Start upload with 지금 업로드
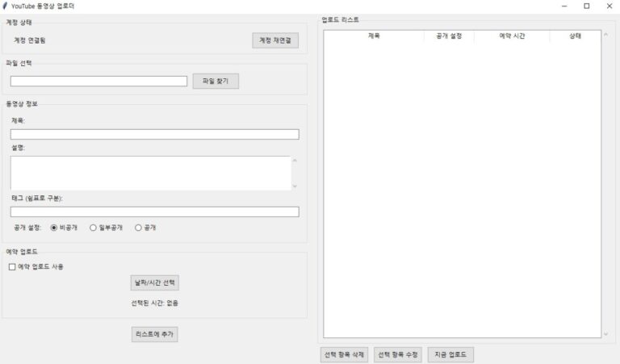This screenshot has height=364, width=620. [450, 354]
